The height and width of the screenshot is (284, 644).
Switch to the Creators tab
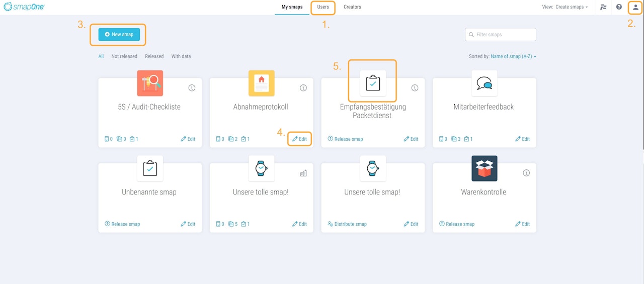(x=352, y=7)
